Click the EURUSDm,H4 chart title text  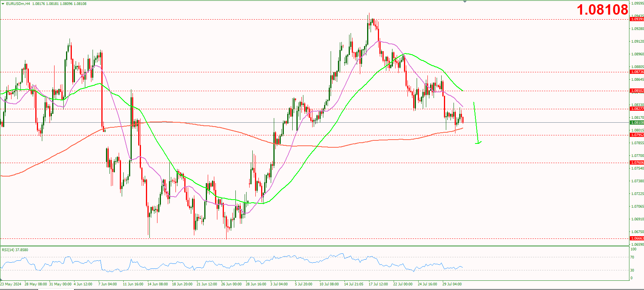(x=18, y=4)
